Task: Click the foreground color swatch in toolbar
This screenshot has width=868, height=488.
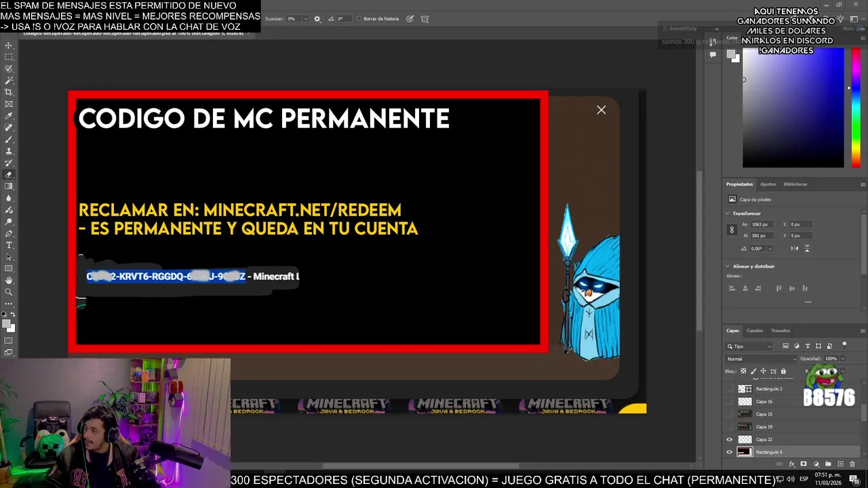Action: point(7,323)
